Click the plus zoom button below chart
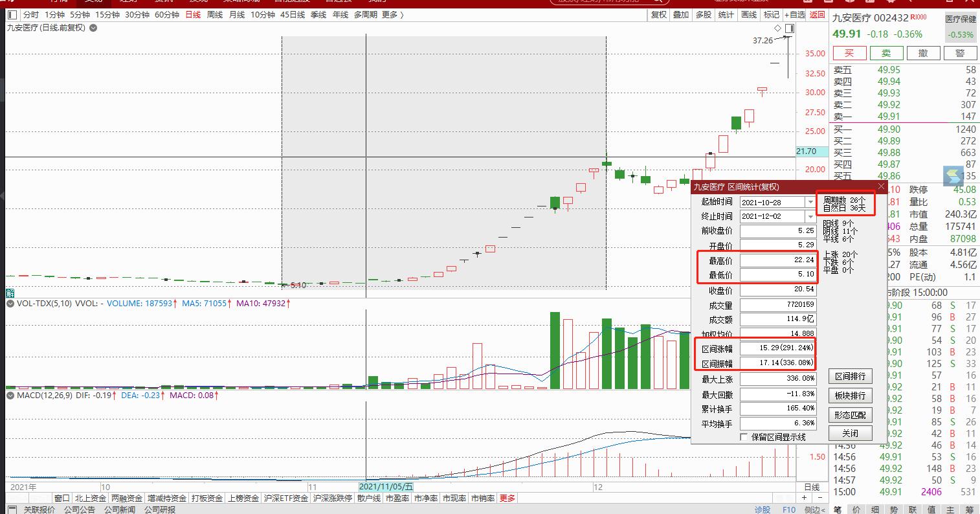 pyautogui.click(x=804, y=498)
